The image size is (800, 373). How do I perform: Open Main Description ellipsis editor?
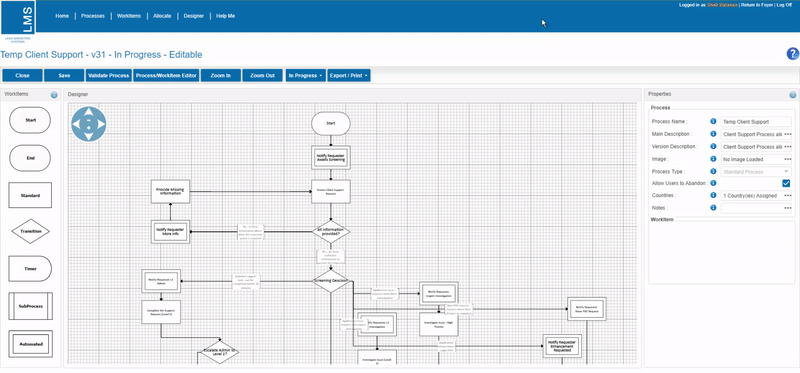[x=787, y=134]
